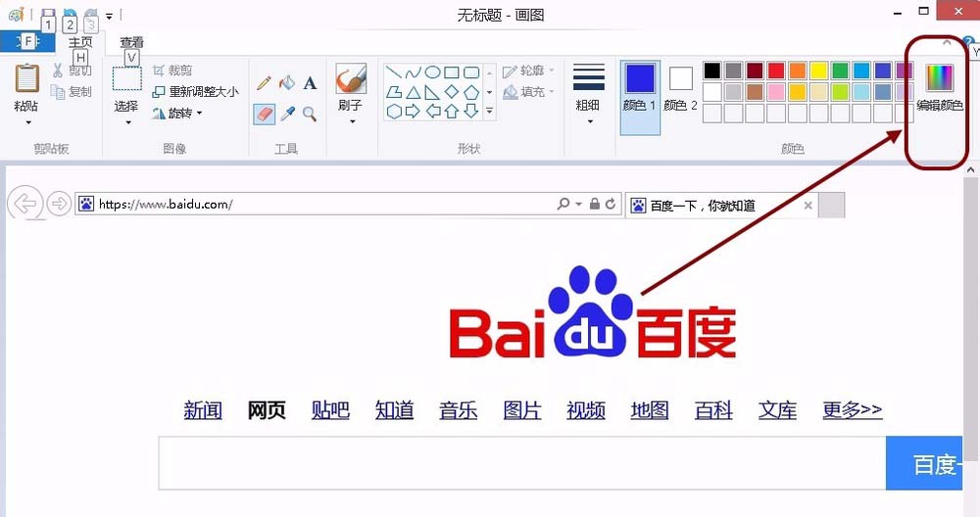Pick the orange color swatch
The image size is (980, 517).
pos(798,70)
